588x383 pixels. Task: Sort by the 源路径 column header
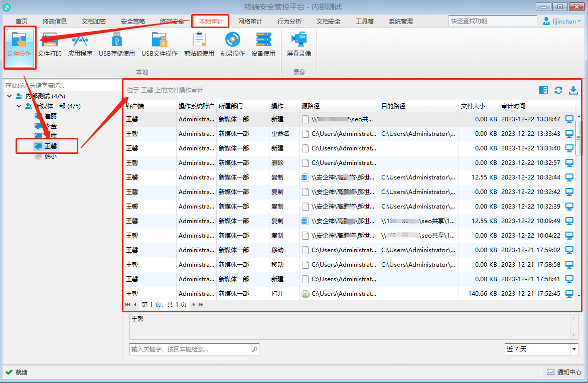pyautogui.click(x=339, y=106)
